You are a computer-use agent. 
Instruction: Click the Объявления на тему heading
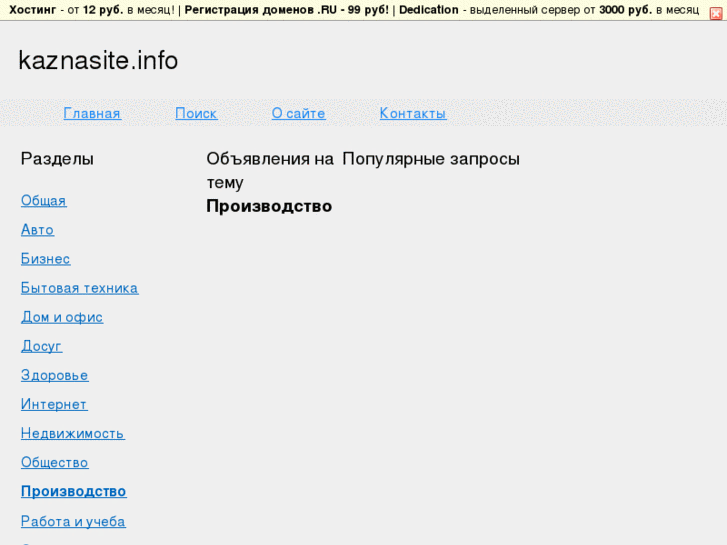[270, 170]
